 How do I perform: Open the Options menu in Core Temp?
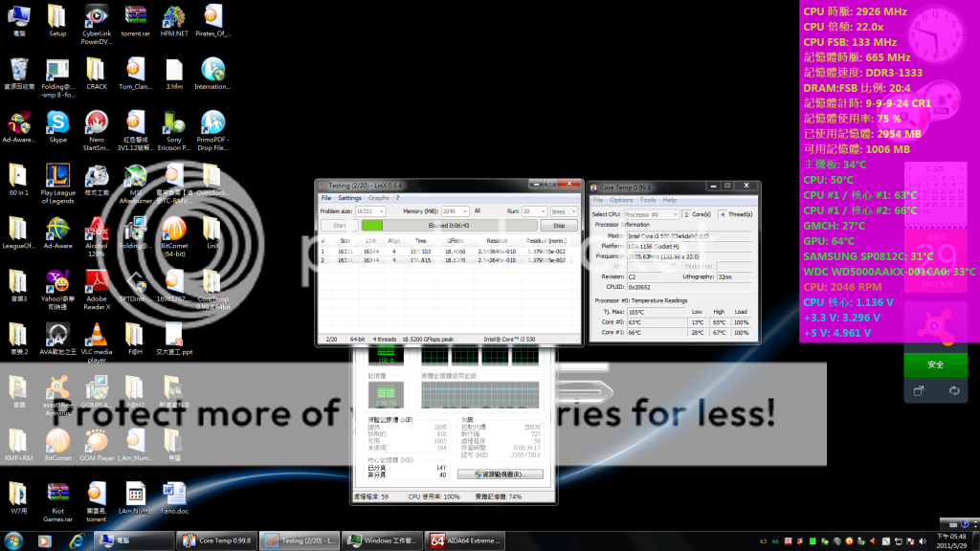pyautogui.click(x=621, y=200)
